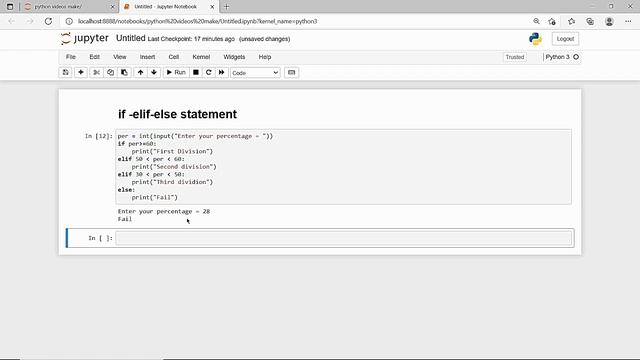
Task: Open the zoom magnifier icon in address bar
Action: pos(536,21)
